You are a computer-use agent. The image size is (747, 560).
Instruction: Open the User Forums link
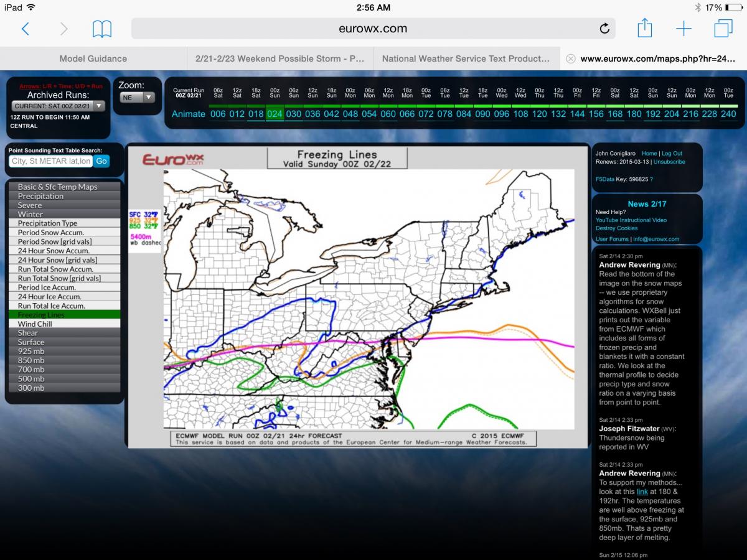612,239
